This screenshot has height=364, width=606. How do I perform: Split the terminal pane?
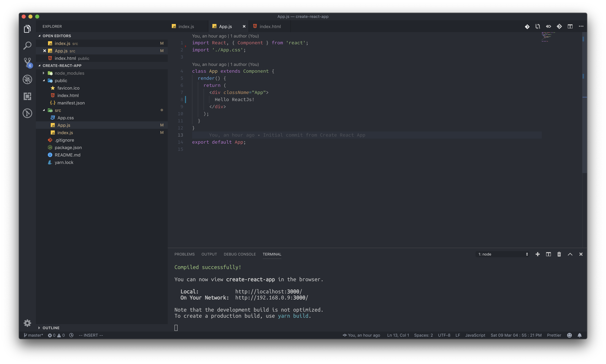tap(548, 254)
